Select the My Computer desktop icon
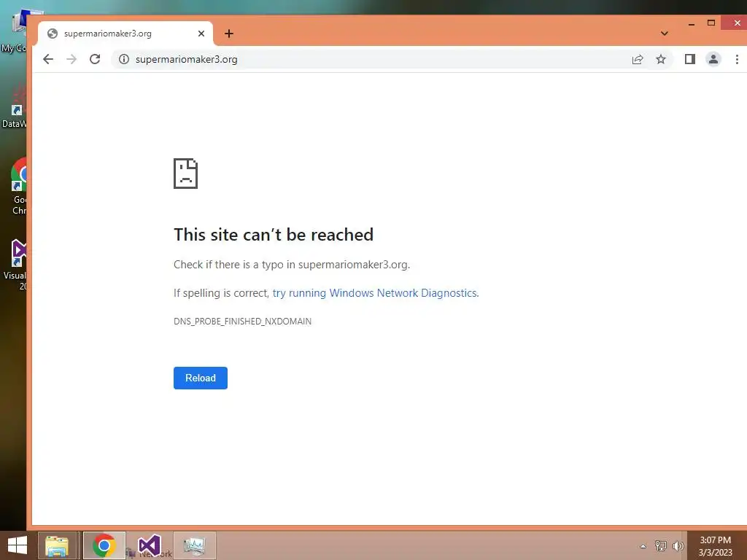 [14, 31]
